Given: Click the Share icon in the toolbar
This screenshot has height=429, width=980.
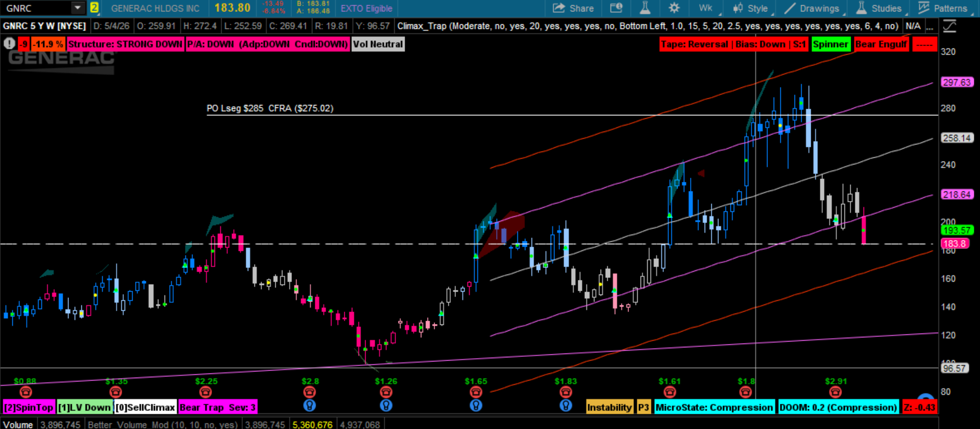Looking at the screenshot, I should pos(559,8).
